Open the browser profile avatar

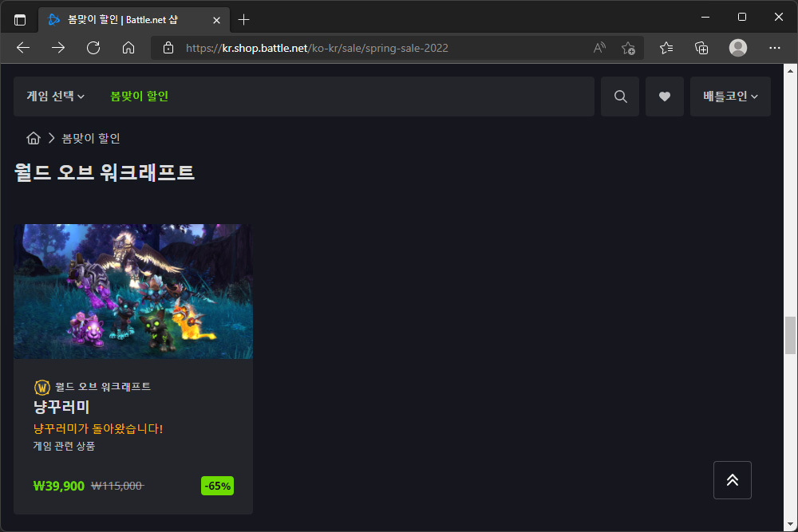point(738,48)
